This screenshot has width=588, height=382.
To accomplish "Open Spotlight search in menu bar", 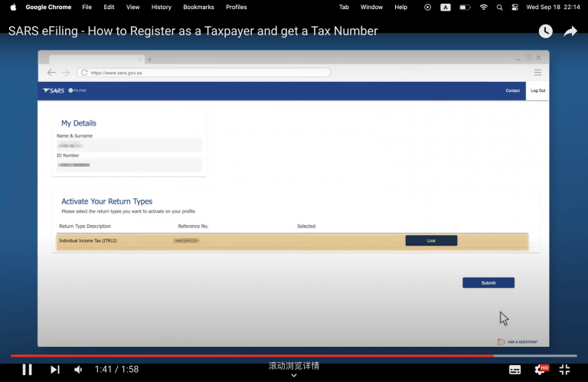I will (500, 7).
